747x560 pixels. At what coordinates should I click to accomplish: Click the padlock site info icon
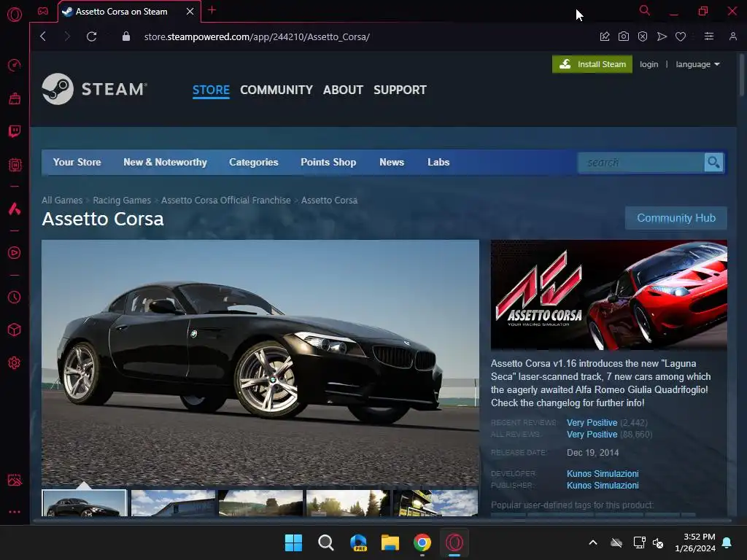click(125, 36)
